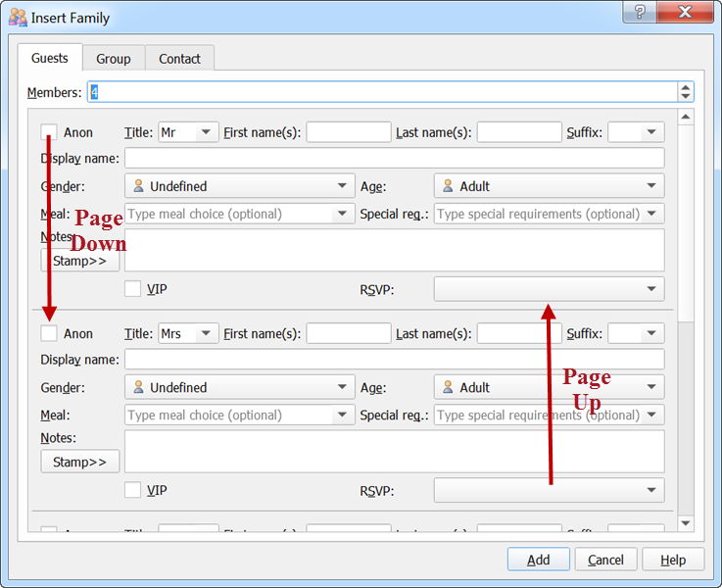Screen dimensions: 722x588
Task: Click the Cancel button
Action: (x=605, y=560)
